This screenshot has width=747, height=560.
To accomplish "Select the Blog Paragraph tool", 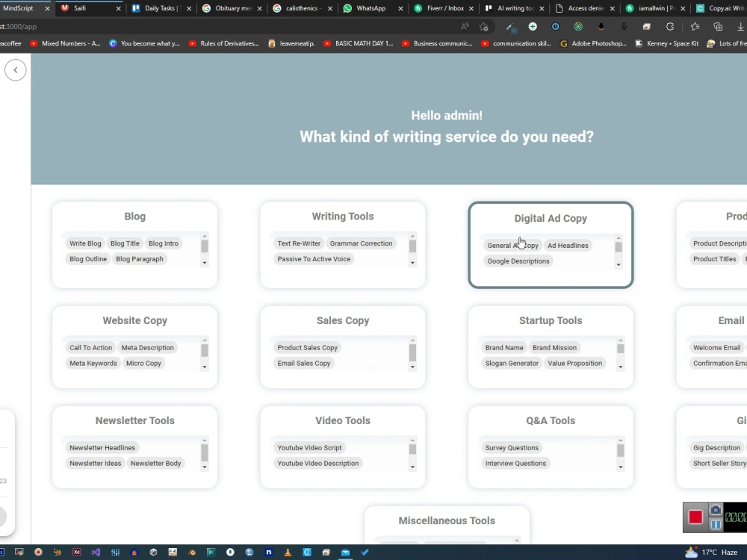I will pyautogui.click(x=140, y=259).
